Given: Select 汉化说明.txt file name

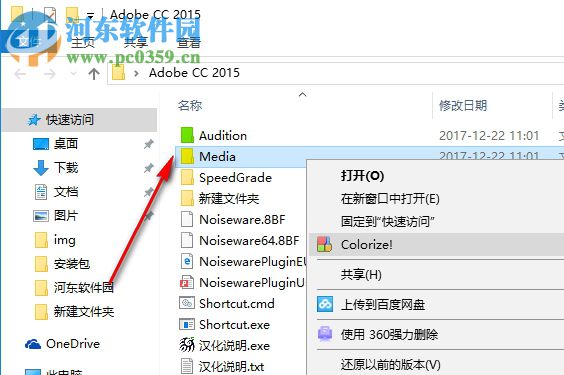Looking at the screenshot, I should 232,366.
